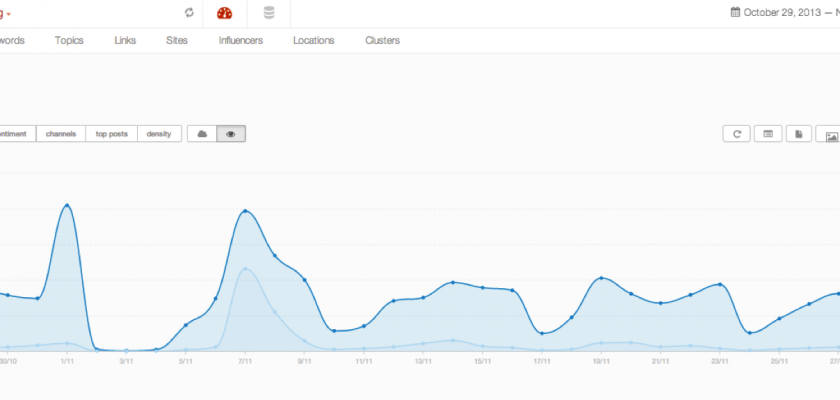Viewport: 840px width, 400px height.
Task: Click the reload chart button
Action: click(x=737, y=134)
